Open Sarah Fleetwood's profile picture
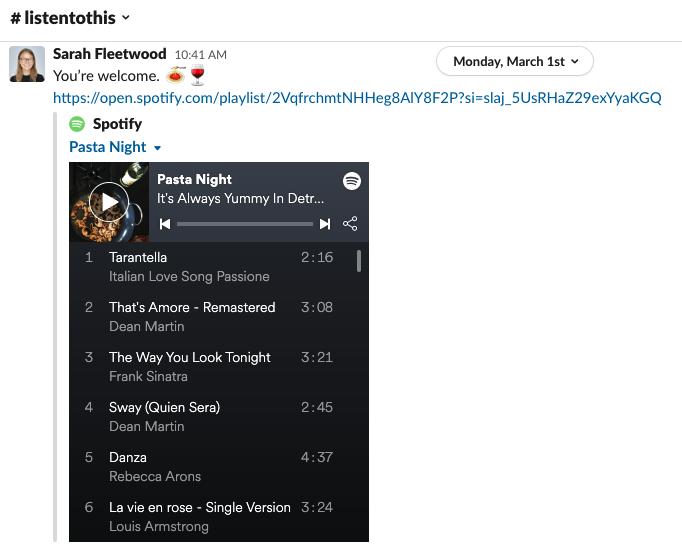This screenshot has width=682, height=547. (27, 64)
